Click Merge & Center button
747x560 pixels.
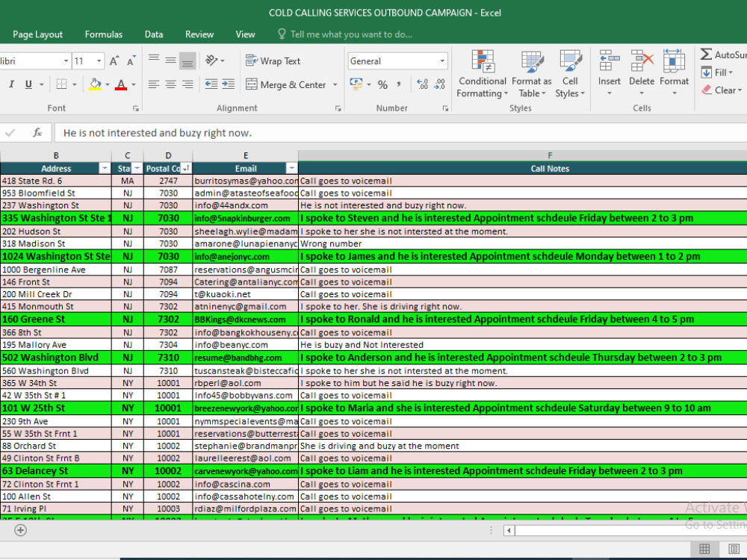point(286,85)
